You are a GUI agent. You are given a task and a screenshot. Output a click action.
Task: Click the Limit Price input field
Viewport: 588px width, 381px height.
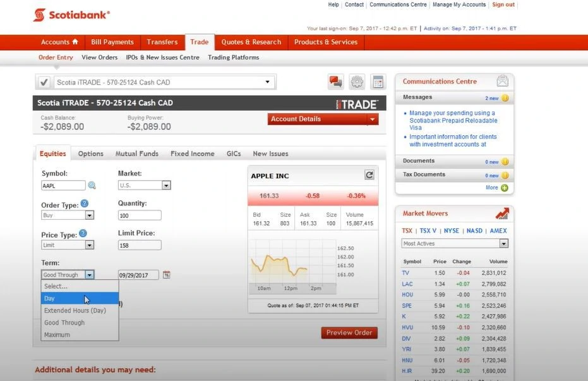click(140, 245)
